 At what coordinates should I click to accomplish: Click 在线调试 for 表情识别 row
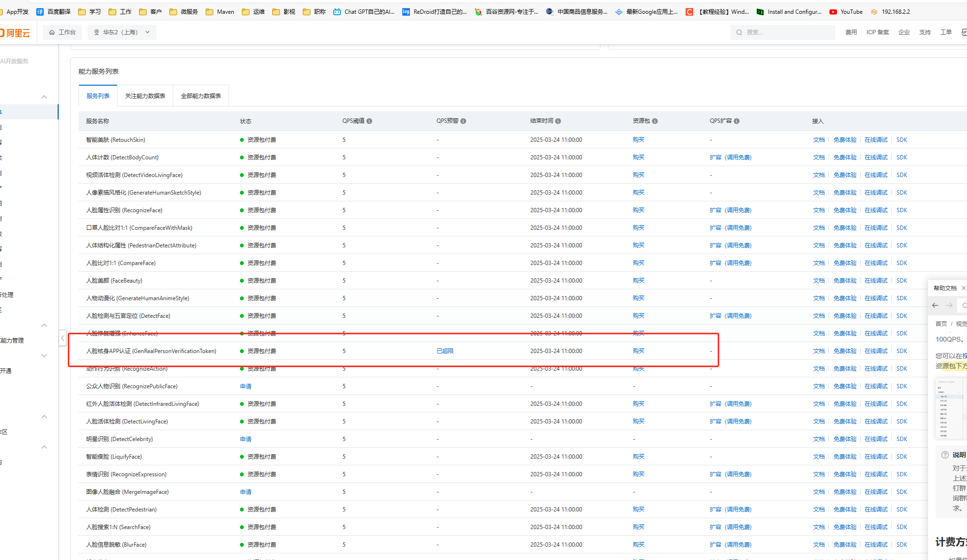coord(876,474)
